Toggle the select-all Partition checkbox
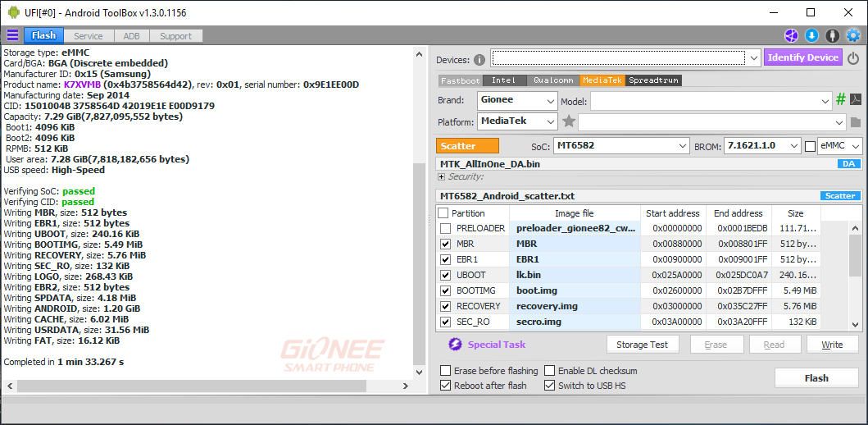 tap(443, 213)
